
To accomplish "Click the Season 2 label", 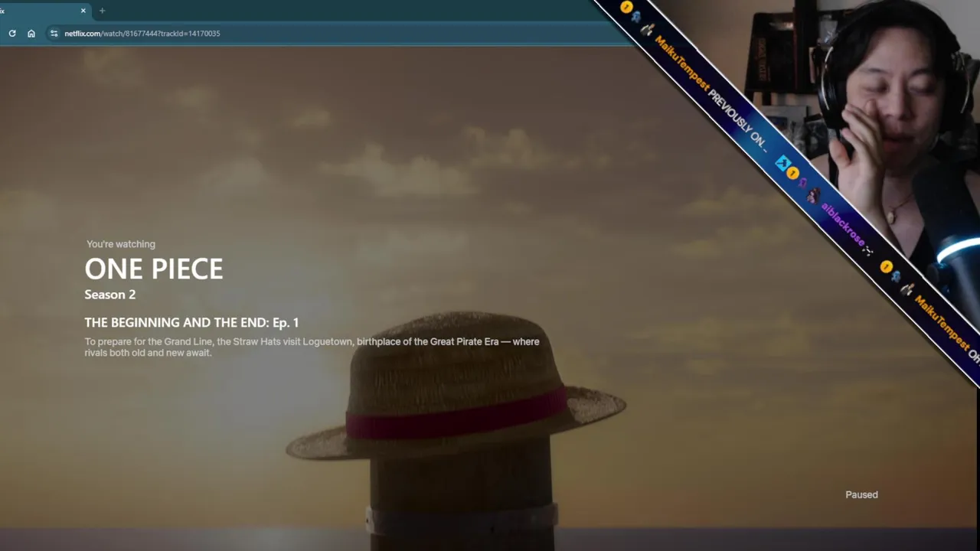I will coord(110,295).
